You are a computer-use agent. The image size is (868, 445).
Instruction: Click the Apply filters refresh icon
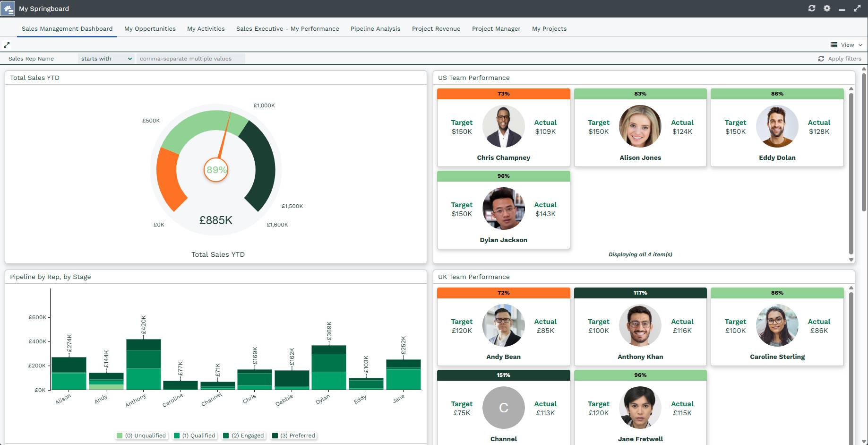(821, 59)
